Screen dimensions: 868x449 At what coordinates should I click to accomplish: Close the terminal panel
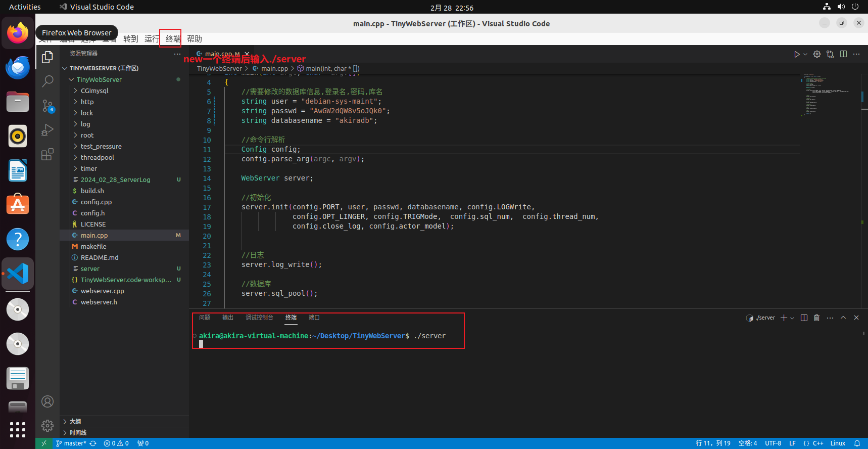(856, 318)
